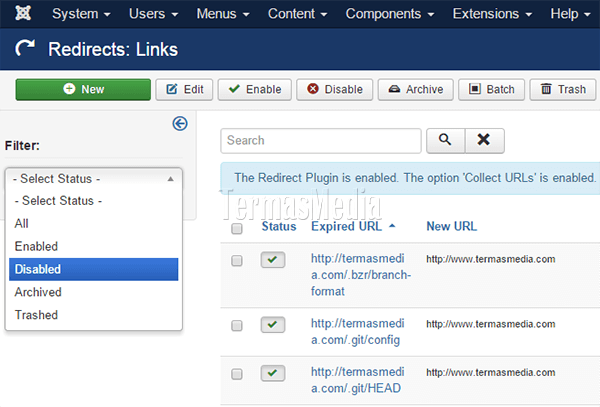The image size is (600, 407).
Task: Click the Batch toolbar button
Action: click(x=491, y=90)
